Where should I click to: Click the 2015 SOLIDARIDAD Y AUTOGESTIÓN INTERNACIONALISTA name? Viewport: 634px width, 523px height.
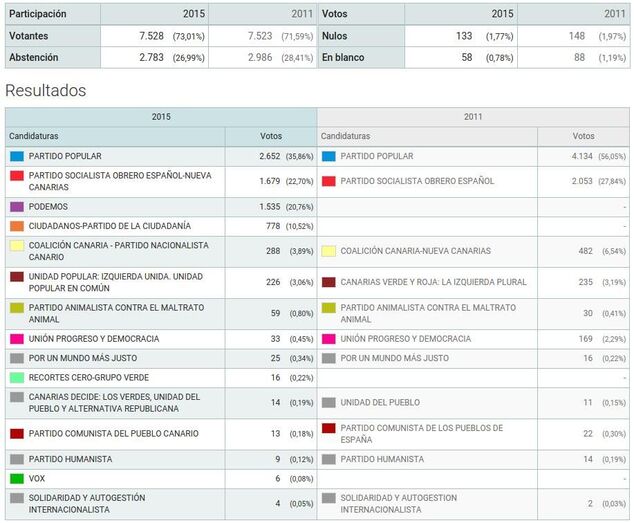coord(87,504)
